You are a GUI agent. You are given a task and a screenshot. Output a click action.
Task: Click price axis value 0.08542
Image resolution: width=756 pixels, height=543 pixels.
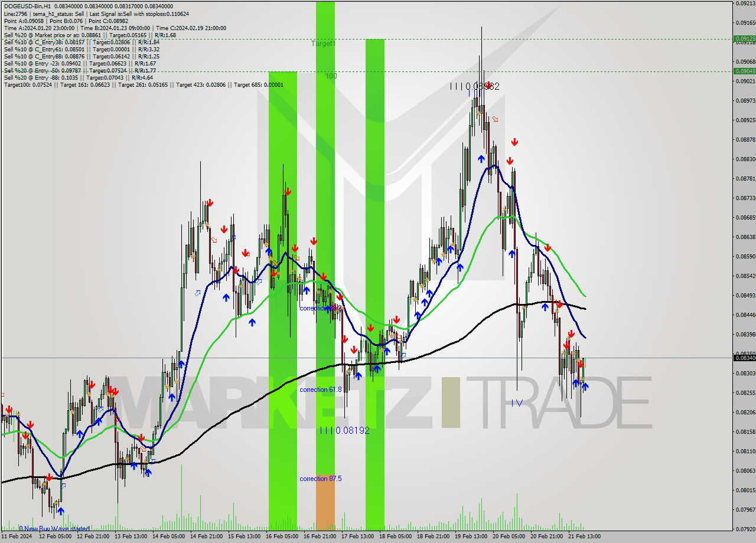coord(746,276)
